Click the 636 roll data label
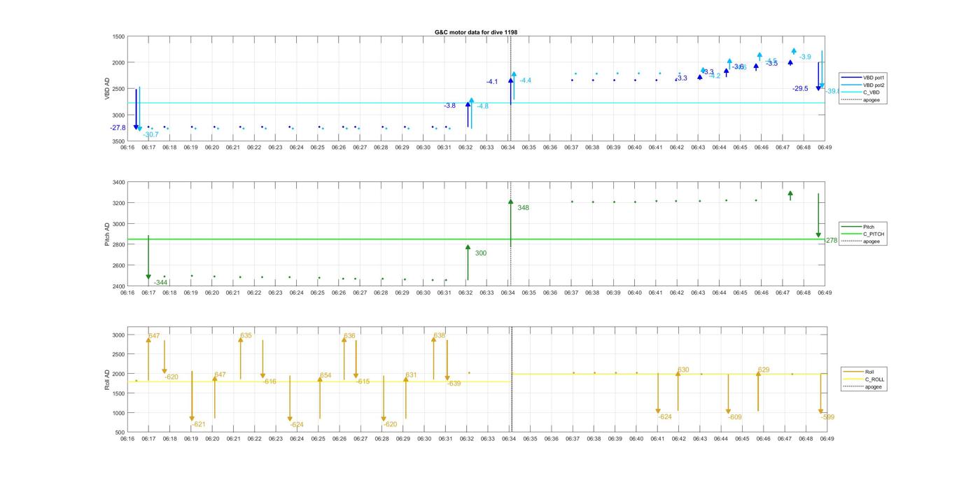This screenshot has width=980, height=485. 349,336
